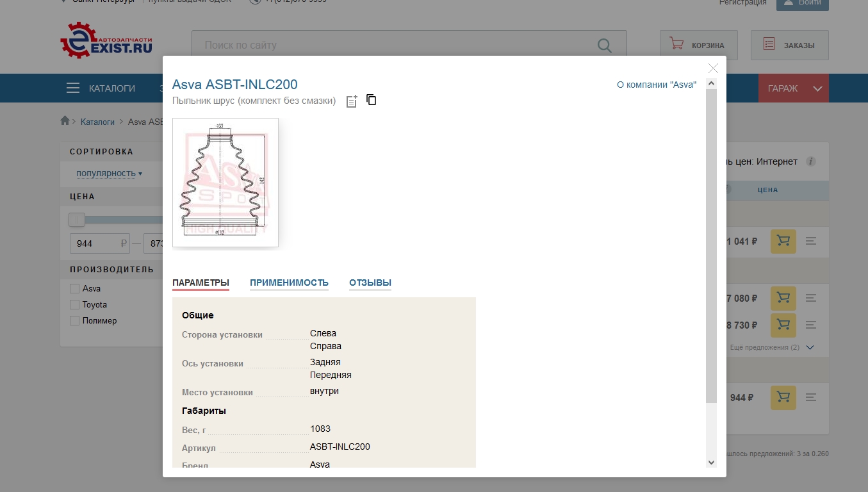Close the Asva ASBT-INLC200 product dialog
Viewport: 868px width, 492px height.
(x=713, y=68)
